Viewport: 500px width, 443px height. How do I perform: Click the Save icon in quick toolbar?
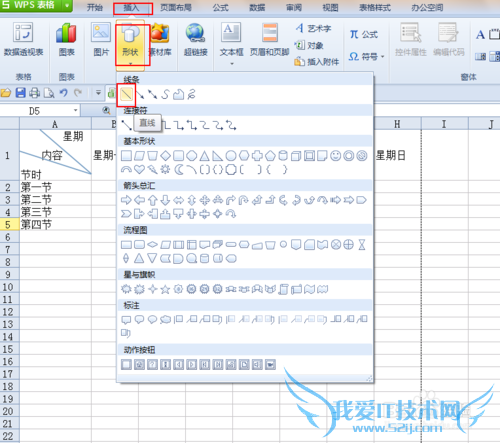20,93
